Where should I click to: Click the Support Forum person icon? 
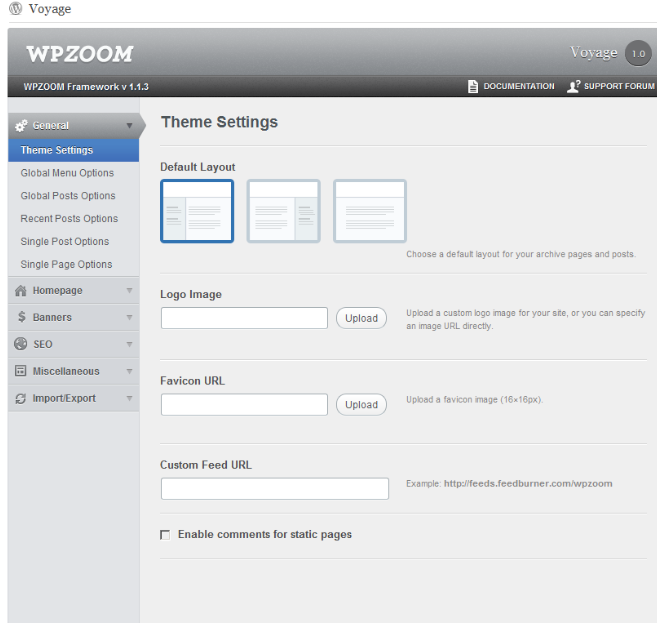(x=574, y=86)
